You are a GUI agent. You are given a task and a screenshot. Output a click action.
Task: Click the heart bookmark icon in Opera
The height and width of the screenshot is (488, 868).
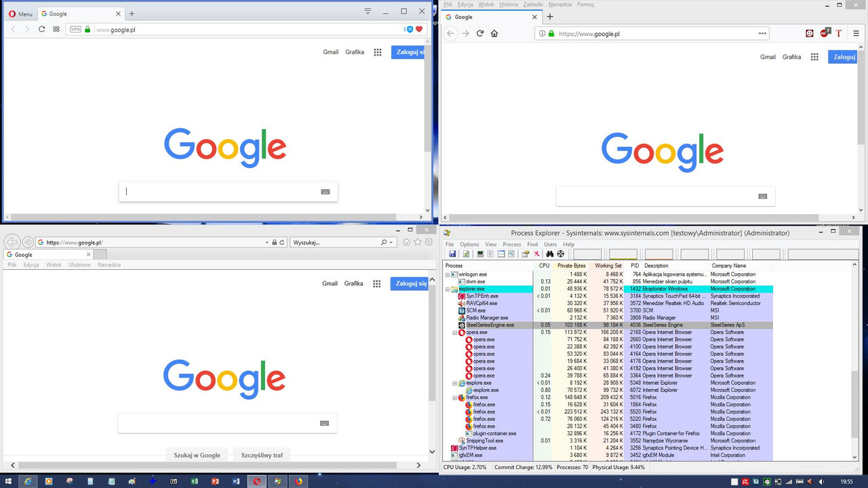[x=419, y=29]
